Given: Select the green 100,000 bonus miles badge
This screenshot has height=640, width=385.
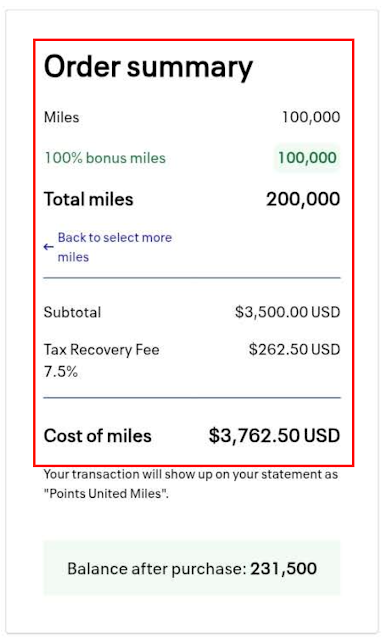Looking at the screenshot, I should [x=307, y=158].
